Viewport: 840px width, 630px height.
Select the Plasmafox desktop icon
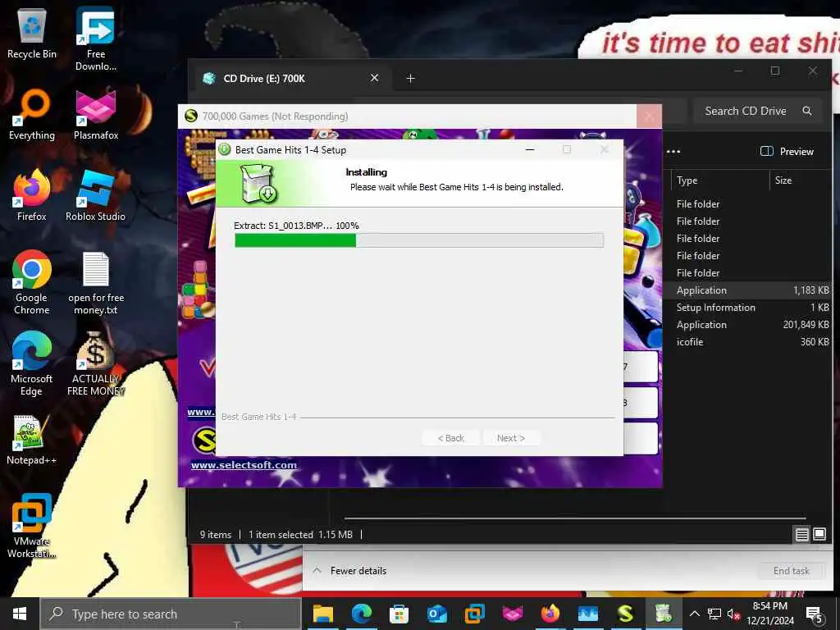(96, 115)
